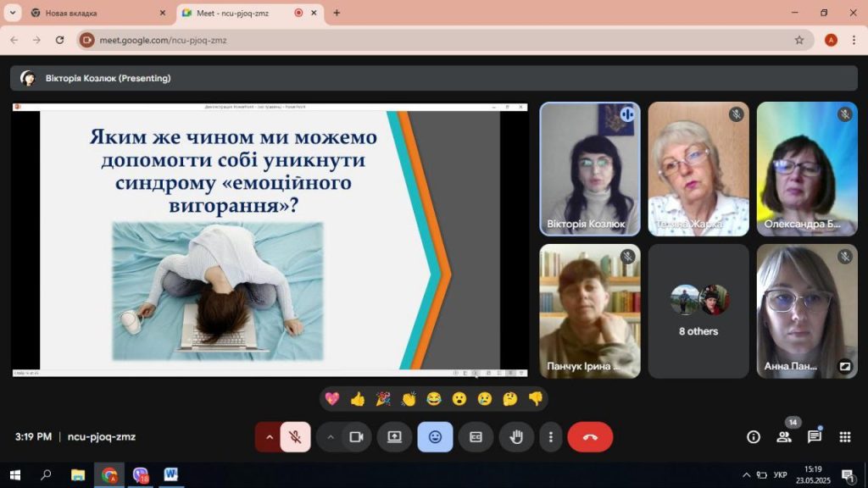Raise your hand in the meeting

[x=515, y=437]
